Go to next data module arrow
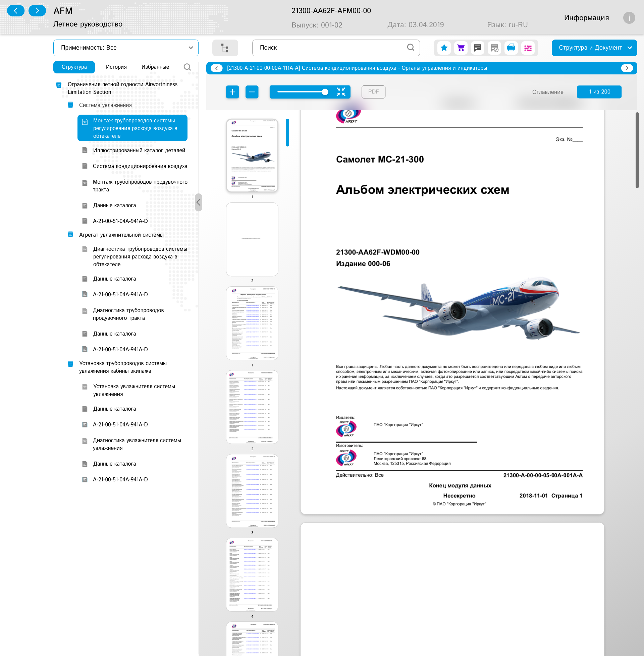The image size is (644, 656). (627, 68)
